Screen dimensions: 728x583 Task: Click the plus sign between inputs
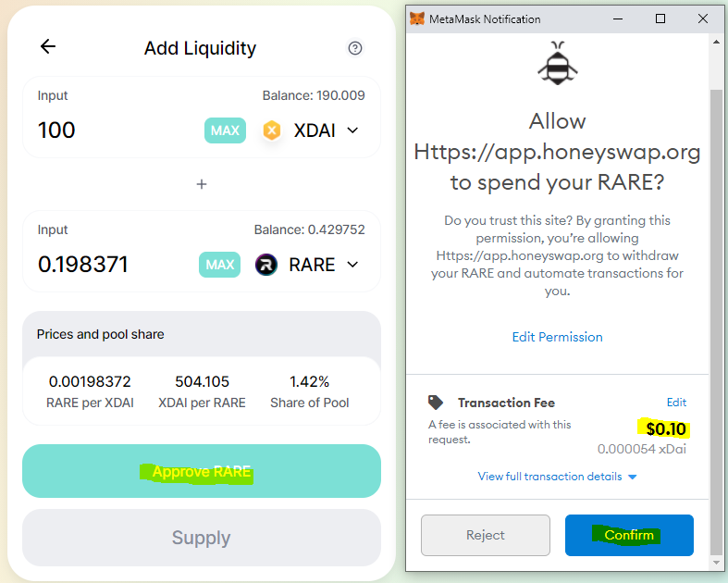(x=202, y=184)
